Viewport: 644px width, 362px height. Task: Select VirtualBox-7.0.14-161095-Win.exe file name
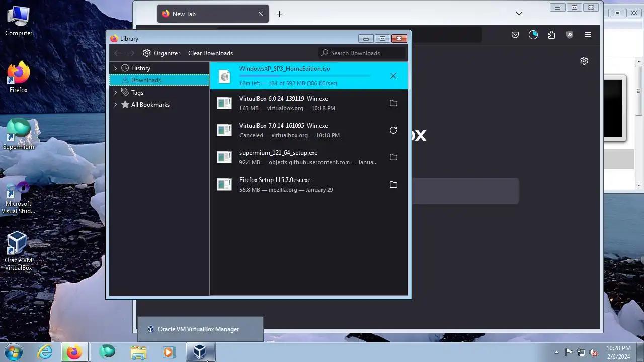(283, 126)
